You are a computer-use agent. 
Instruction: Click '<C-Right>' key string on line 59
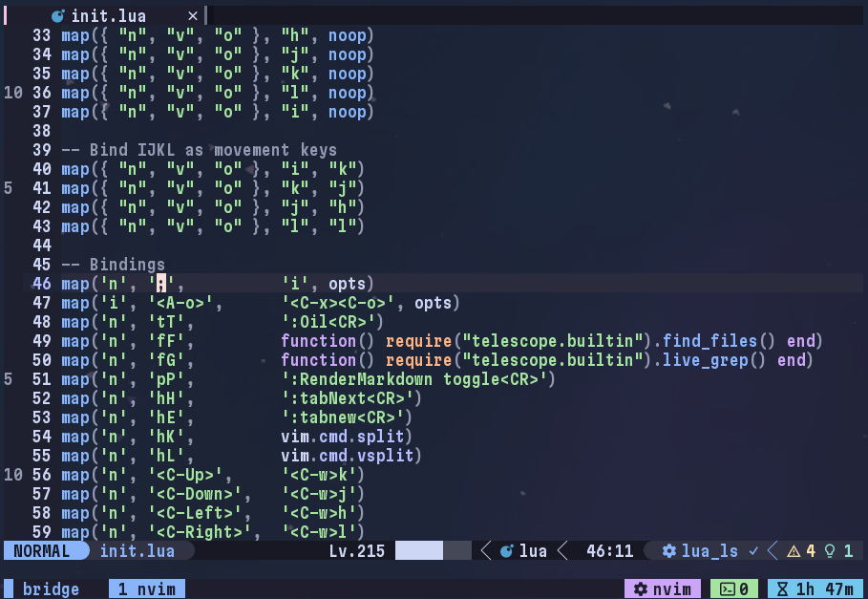tap(200, 532)
